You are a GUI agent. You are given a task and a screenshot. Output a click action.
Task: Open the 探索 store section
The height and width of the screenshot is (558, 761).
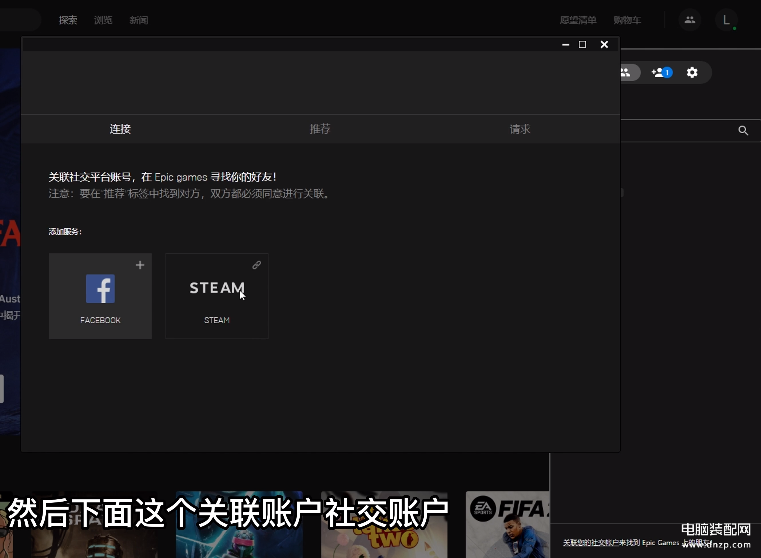coord(68,20)
